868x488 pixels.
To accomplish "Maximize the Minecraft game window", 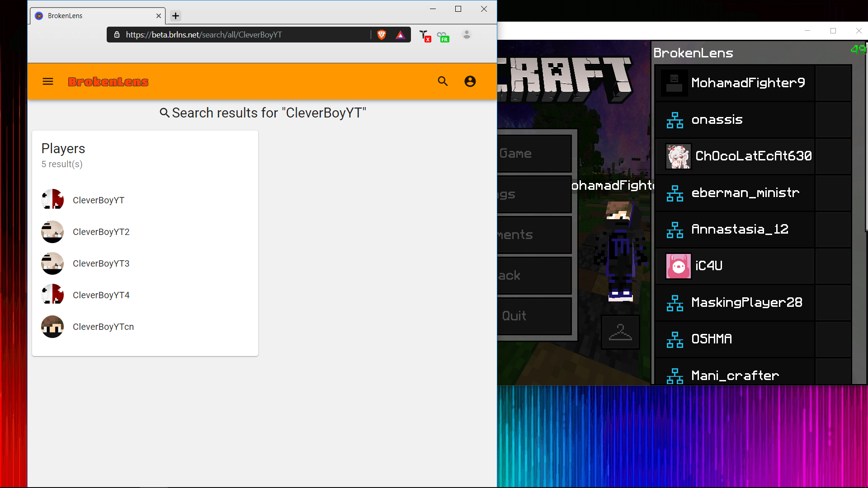I will (x=833, y=31).
